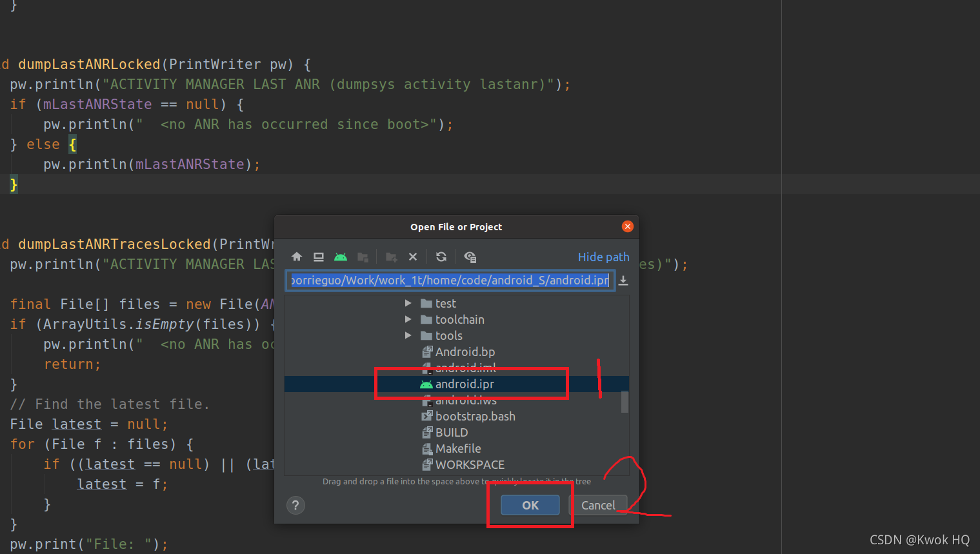The image size is (980, 554).
Task: Select the WORKSPACE file
Action: [x=470, y=464]
